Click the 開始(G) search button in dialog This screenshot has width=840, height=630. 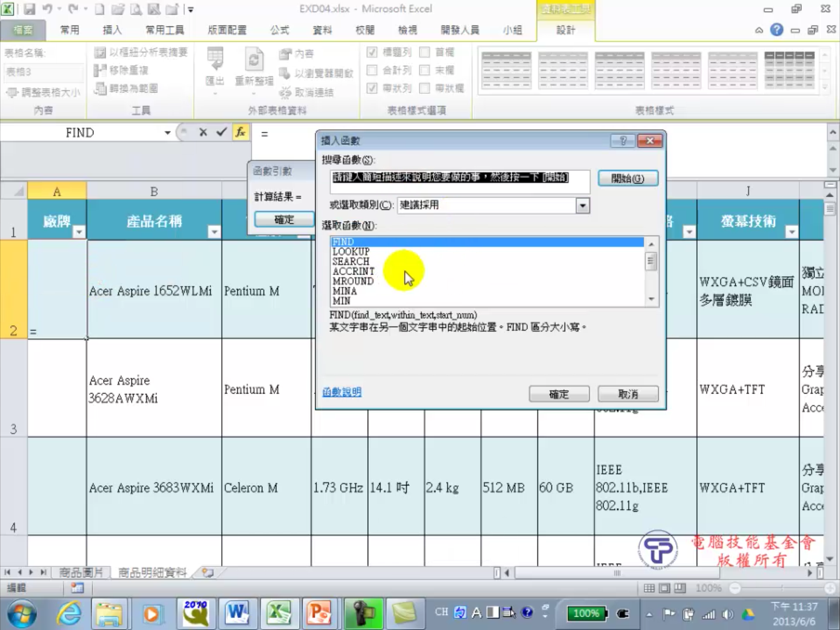coord(628,178)
